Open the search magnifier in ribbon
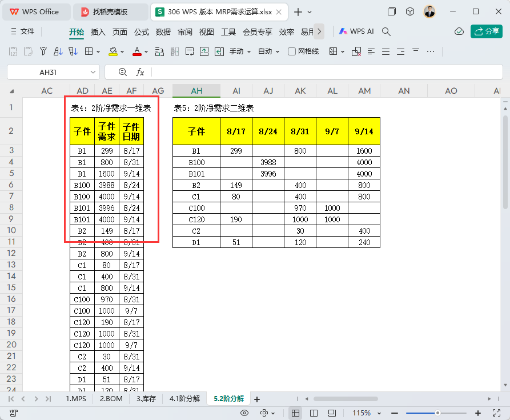The image size is (510, 420). click(386, 31)
